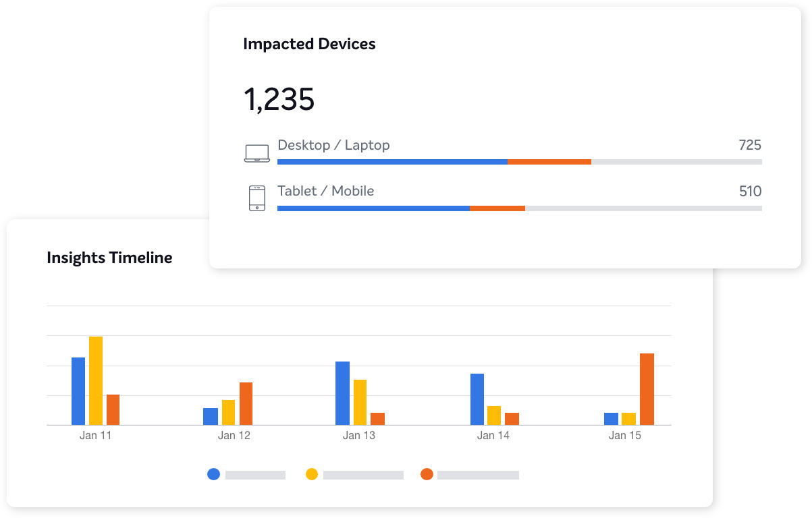The height and width of the screenshot is (518, 812).
Task: Click the orange legend dot
Action: (x=427, y=474)
